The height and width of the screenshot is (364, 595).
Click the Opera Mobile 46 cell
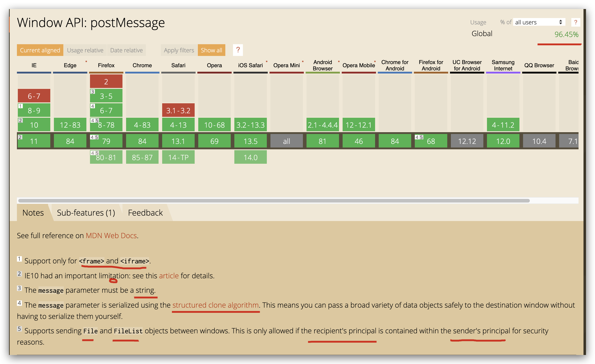click(359, 141)
